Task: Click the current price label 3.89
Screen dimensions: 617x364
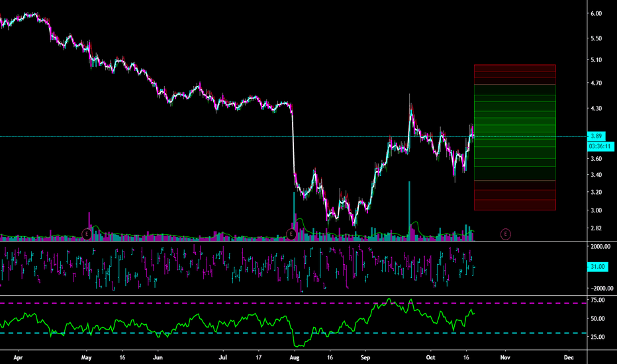Action: [x=596, y=136]
